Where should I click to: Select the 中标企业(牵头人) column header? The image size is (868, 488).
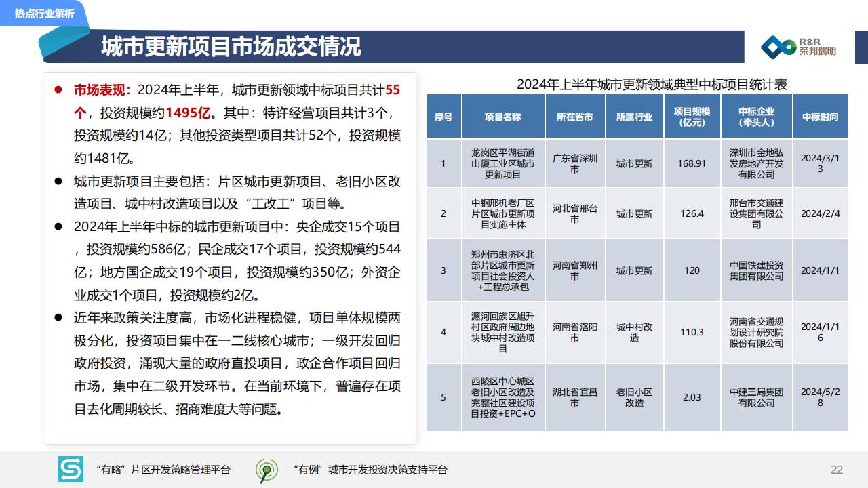[756, 117]
